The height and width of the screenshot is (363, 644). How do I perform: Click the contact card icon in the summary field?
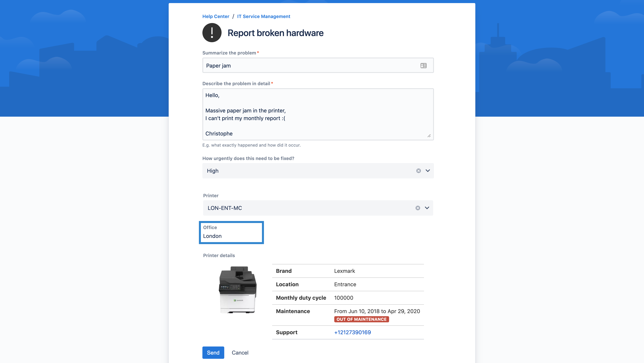pos(424,65)
